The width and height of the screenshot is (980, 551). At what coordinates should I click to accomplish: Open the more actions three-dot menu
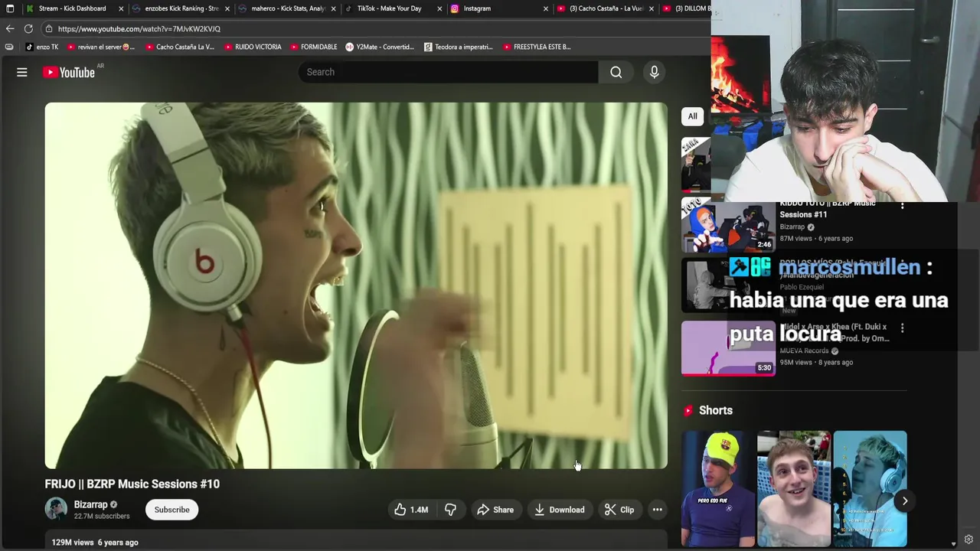[x=657, y=510]
